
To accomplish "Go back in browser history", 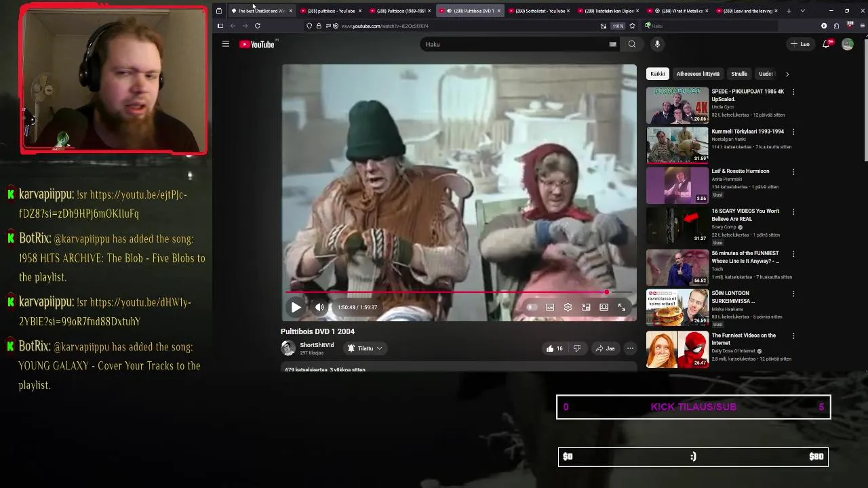I will (x=233, y=26).
